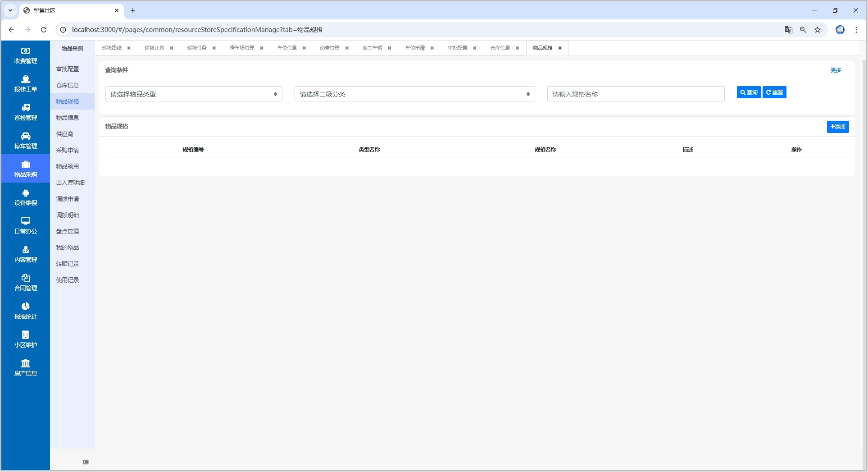
Task: Click the 请输入规格名称 input field
Action: (x=636, y=94)
